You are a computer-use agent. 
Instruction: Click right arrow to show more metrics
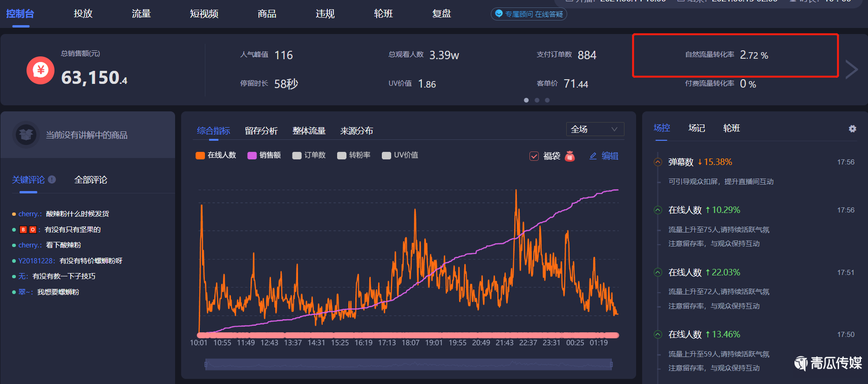[851, 70]
